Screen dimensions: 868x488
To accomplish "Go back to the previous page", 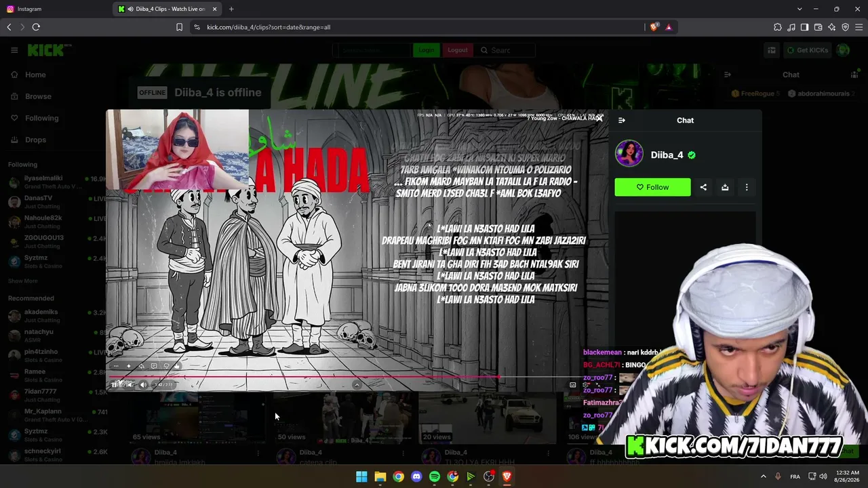I will pos(9,27).
